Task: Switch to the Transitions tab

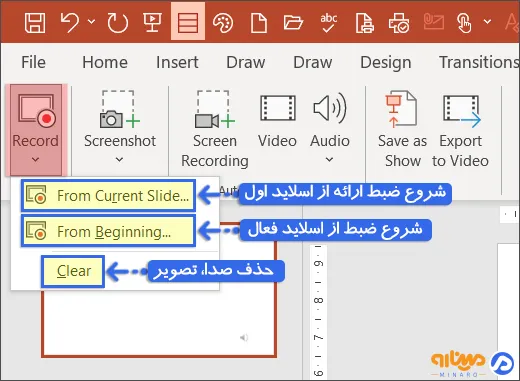Action: coord(479,62)
